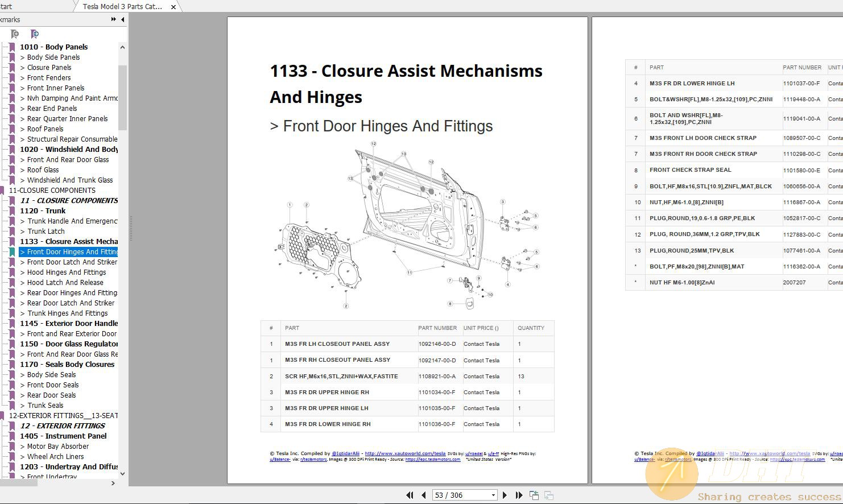Follow the r/teslamotors link on page 53
The height and width of the screenshot is (504, 843).
point(313,460)
